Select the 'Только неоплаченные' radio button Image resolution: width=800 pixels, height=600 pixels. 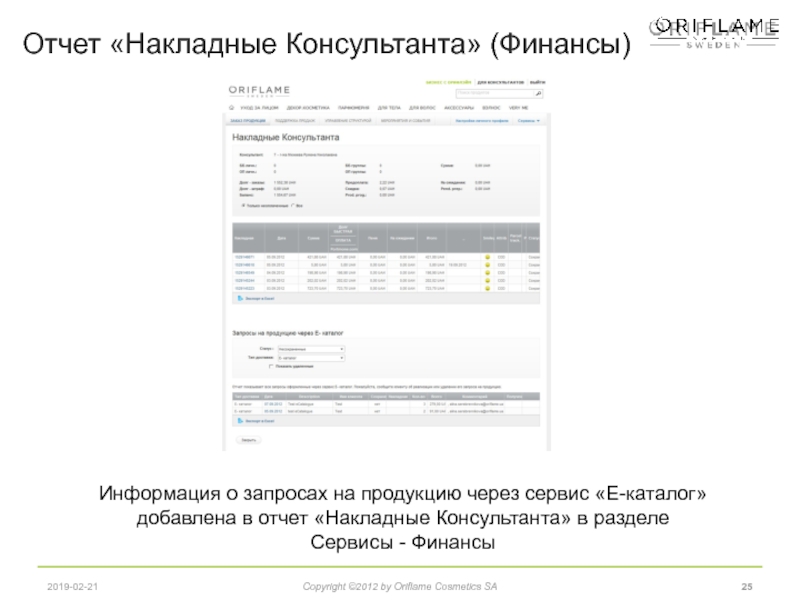243,206
